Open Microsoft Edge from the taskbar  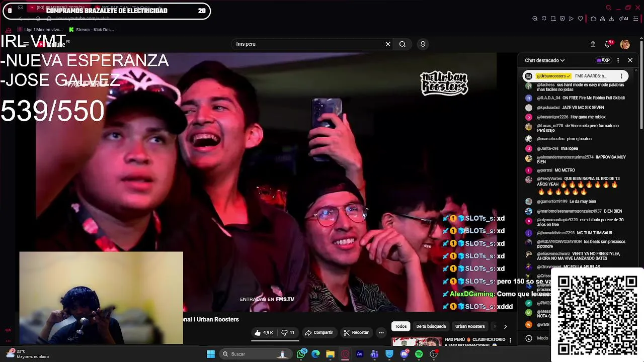point(315,354)
